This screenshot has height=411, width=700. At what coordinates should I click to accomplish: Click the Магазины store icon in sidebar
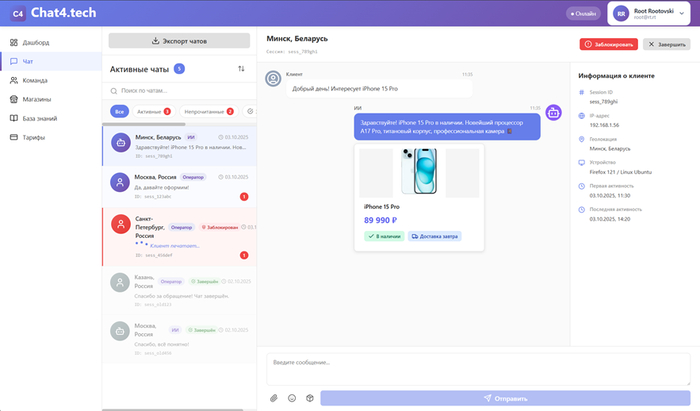pos(13,99)
